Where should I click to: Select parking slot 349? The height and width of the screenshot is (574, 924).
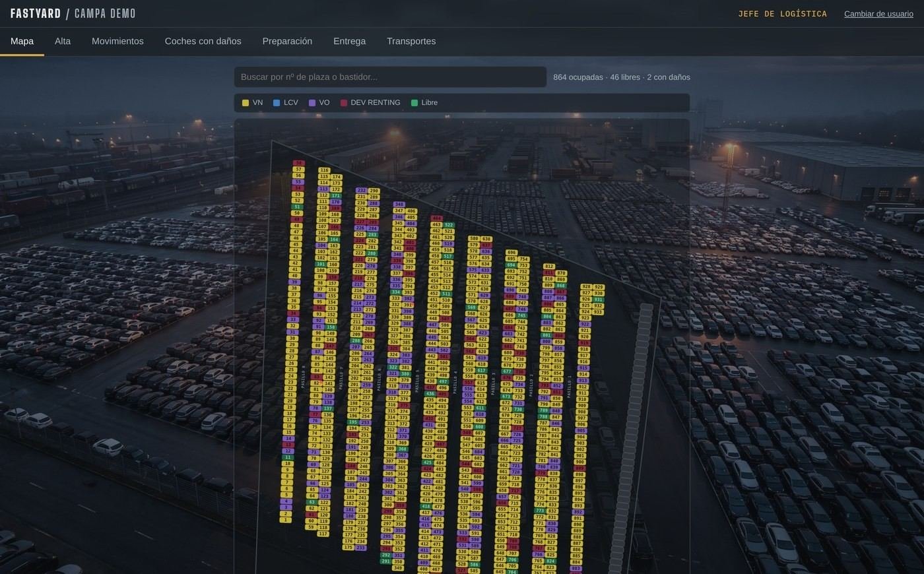point(397,568)
